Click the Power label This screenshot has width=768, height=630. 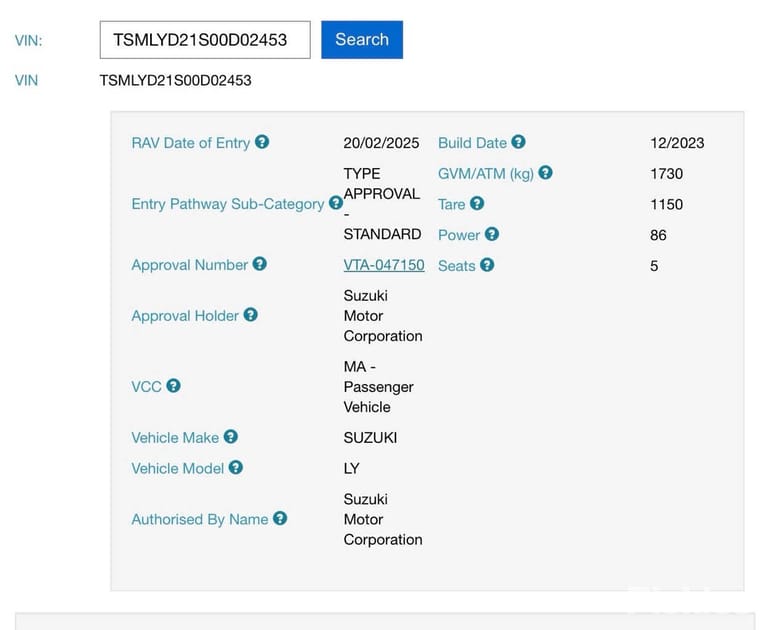point(458,235)
